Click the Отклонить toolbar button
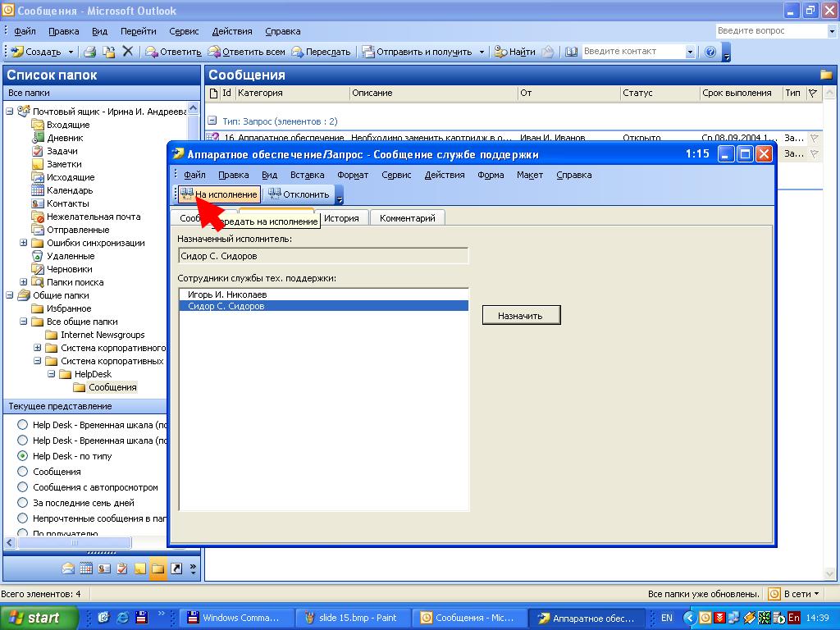The height and width of the screenshot is (630, 840). (299, 194)
